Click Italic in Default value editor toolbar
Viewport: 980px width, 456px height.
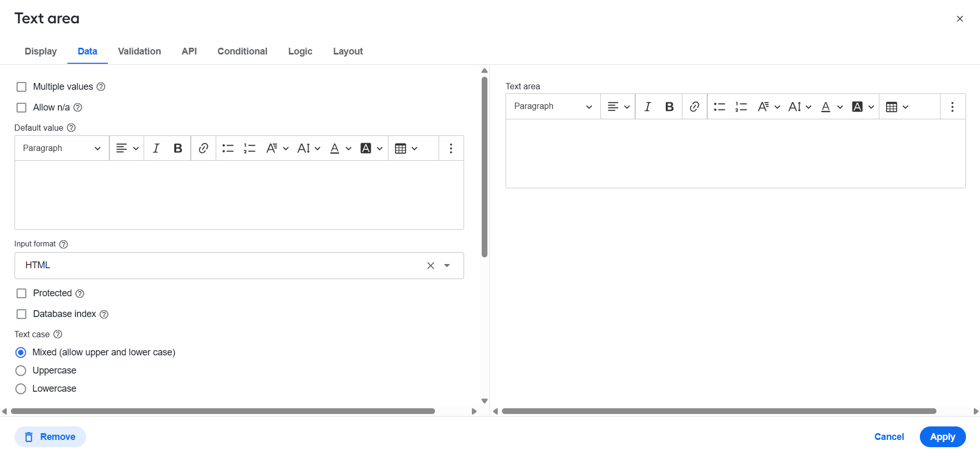[x=156, y=148]
